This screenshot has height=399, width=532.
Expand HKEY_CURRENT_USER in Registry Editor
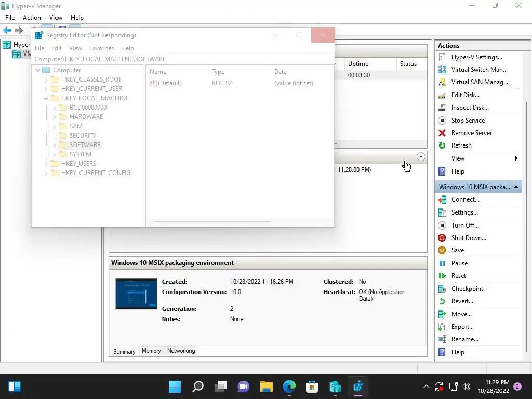click(x=46, y=89)
